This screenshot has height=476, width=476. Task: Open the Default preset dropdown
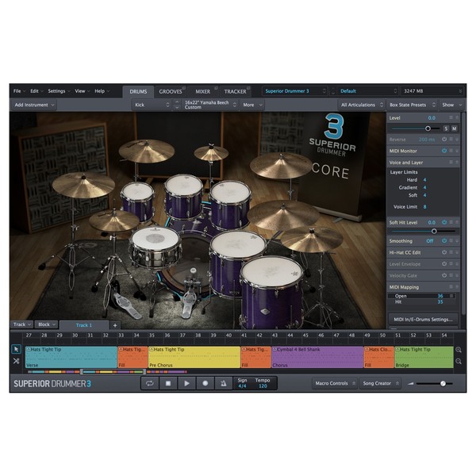click(x=368, y=91)
